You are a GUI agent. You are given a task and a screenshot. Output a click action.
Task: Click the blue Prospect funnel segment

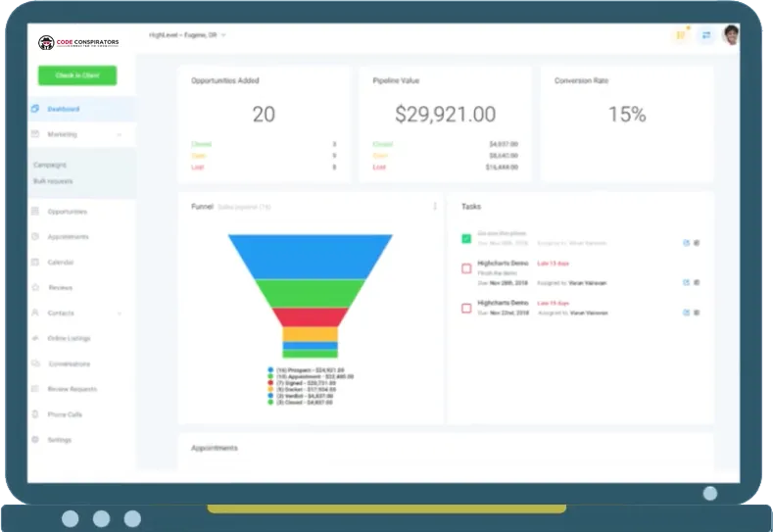[311, 257]
